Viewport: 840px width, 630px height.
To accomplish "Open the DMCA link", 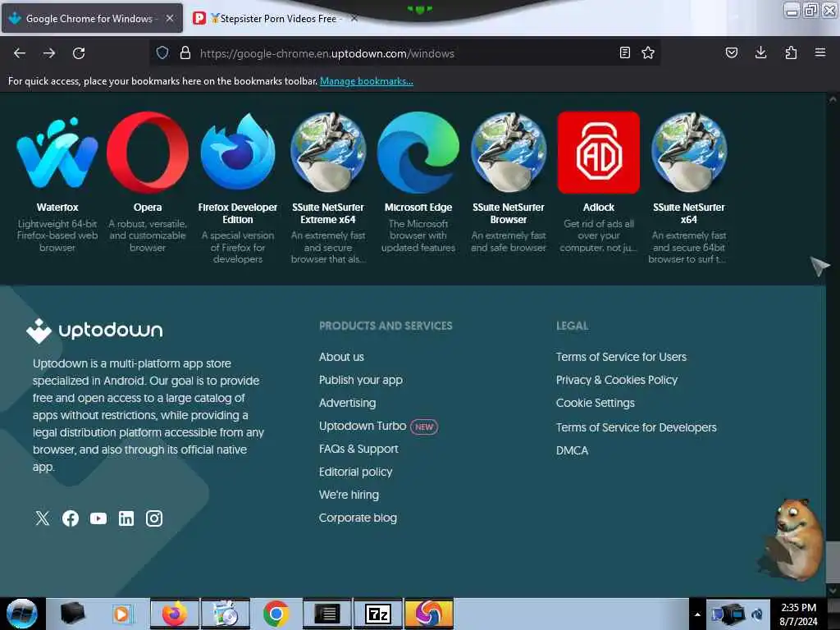I will pos(572,450).
